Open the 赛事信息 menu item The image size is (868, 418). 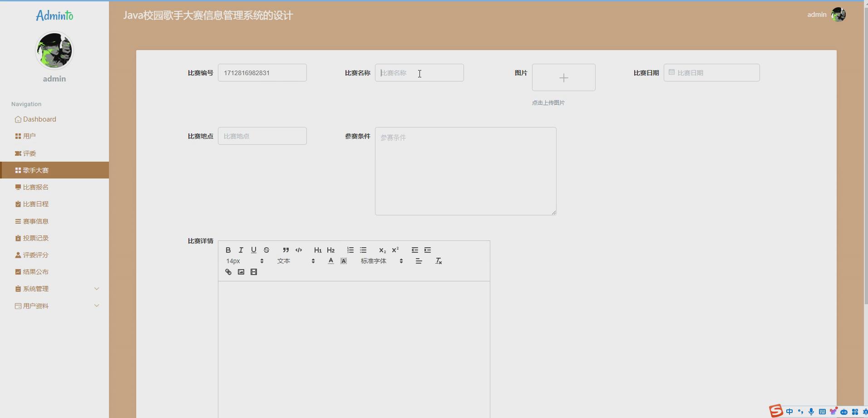click(54, 221)
